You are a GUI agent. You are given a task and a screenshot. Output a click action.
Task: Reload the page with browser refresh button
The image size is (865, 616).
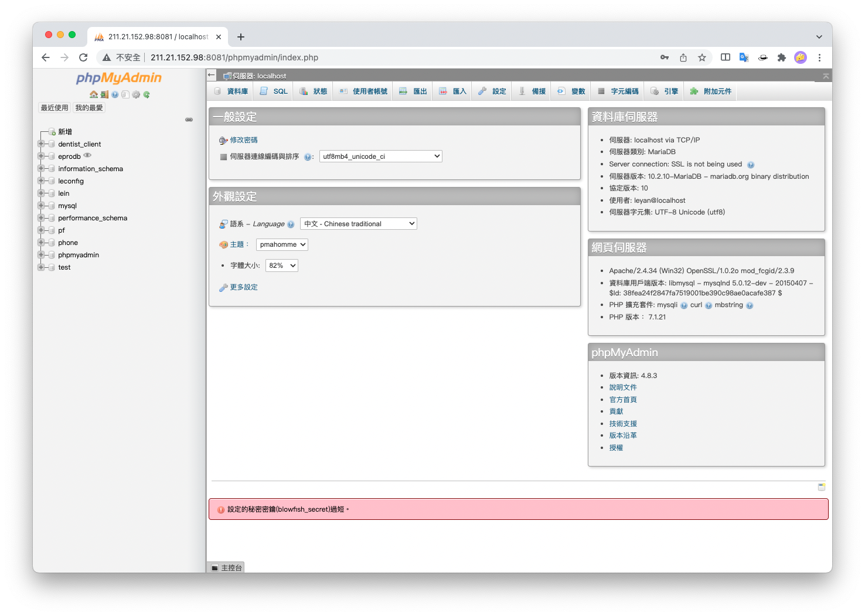83,57
